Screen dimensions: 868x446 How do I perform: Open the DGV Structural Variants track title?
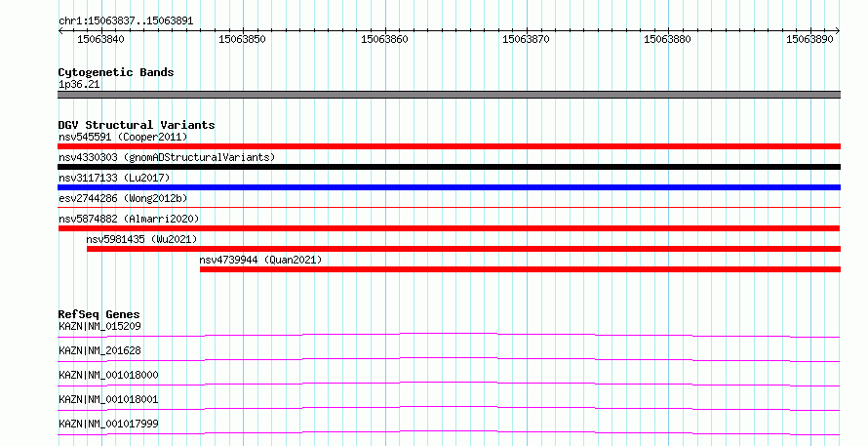coord(137,125)
